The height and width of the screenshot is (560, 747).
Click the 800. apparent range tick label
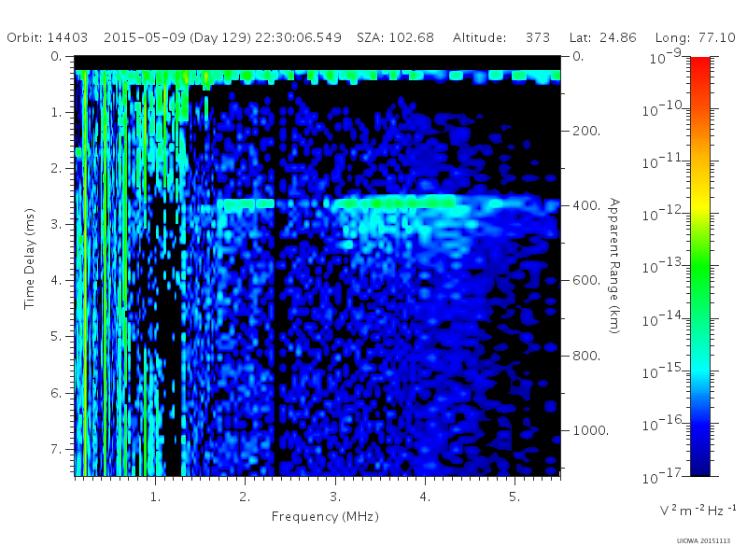tap(586, 356)
